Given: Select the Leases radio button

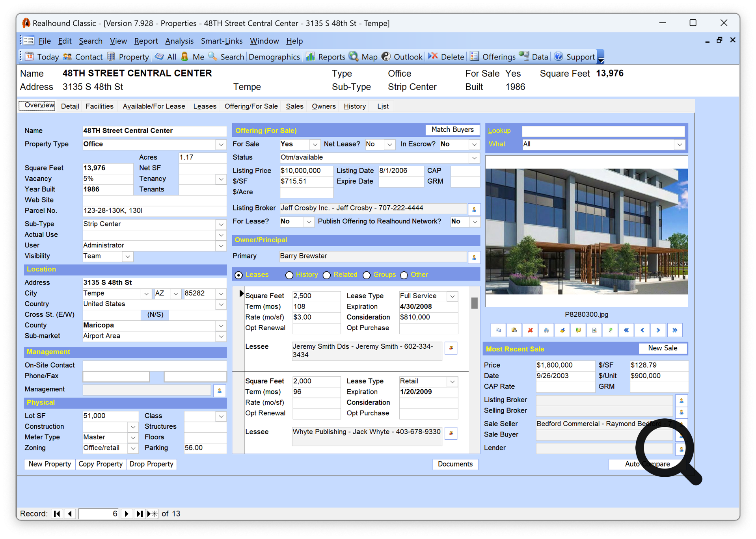Looking at the screenshot, I should click(x=239, y=275).
